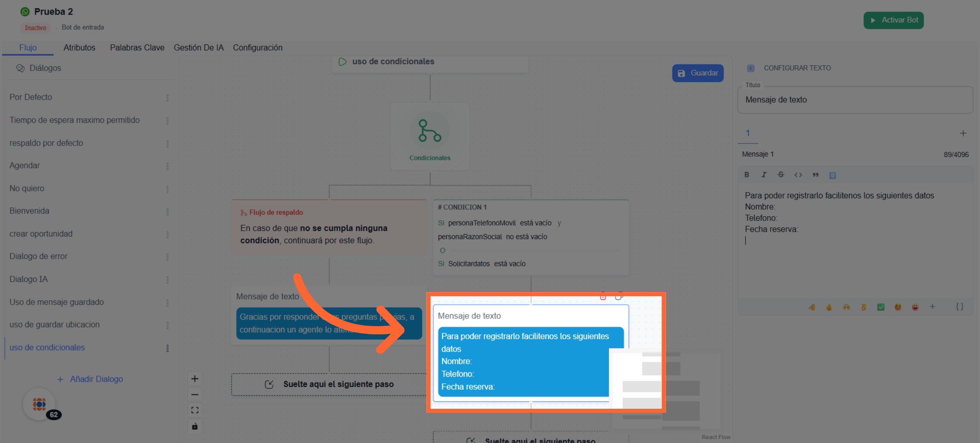Fit the flow view to screen
Screen dimensions: 980x443
coord(195,410)
